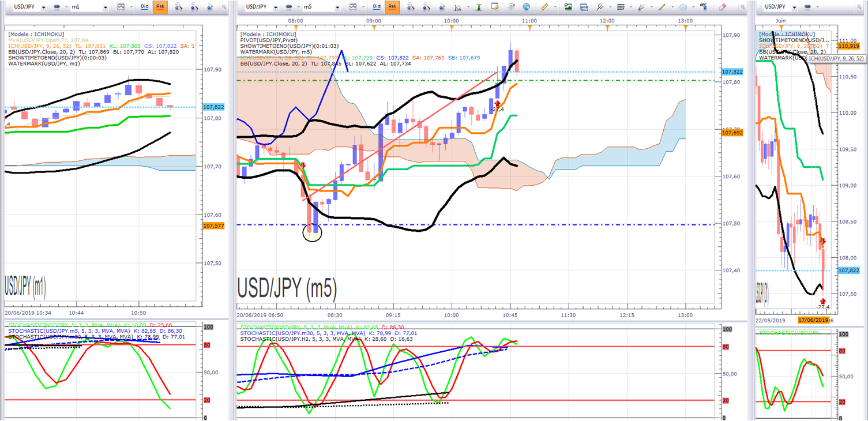Select the green trend line tool

pyautogui.click(x=662, y=7)
